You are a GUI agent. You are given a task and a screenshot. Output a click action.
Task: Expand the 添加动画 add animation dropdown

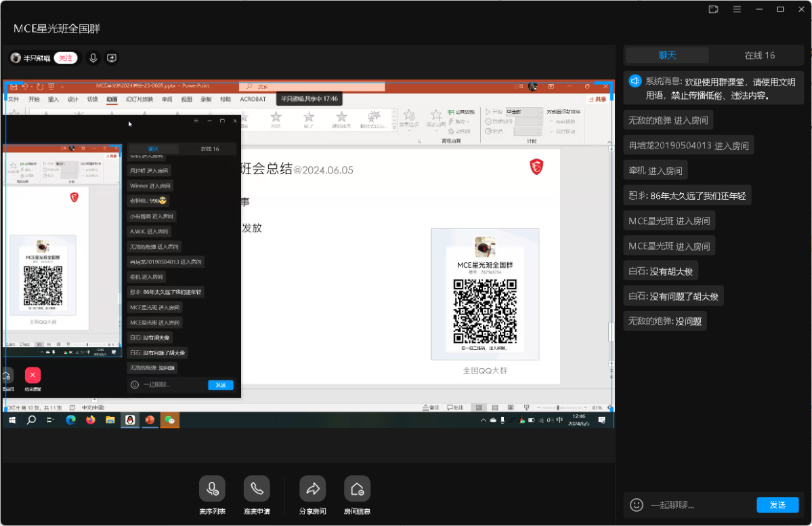coord(435,120)
